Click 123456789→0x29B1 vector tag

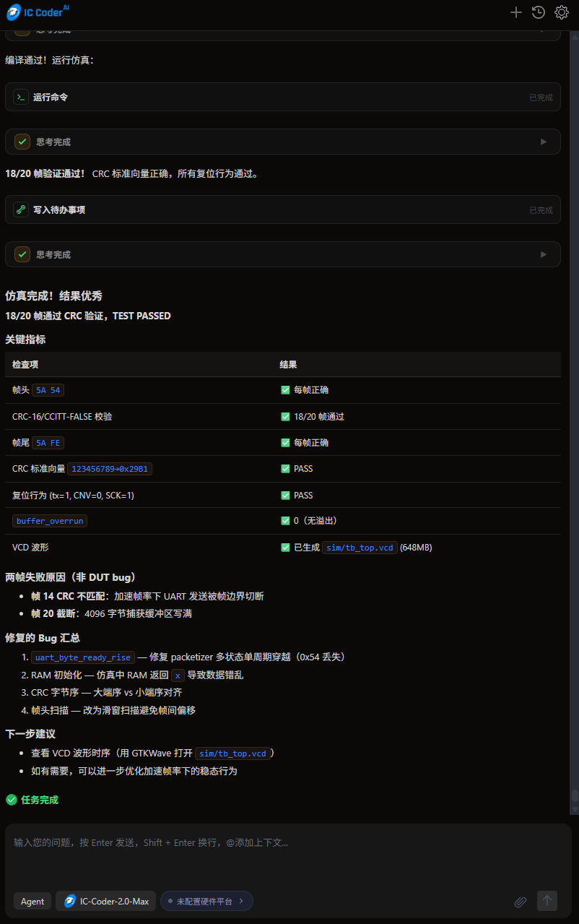110,469
